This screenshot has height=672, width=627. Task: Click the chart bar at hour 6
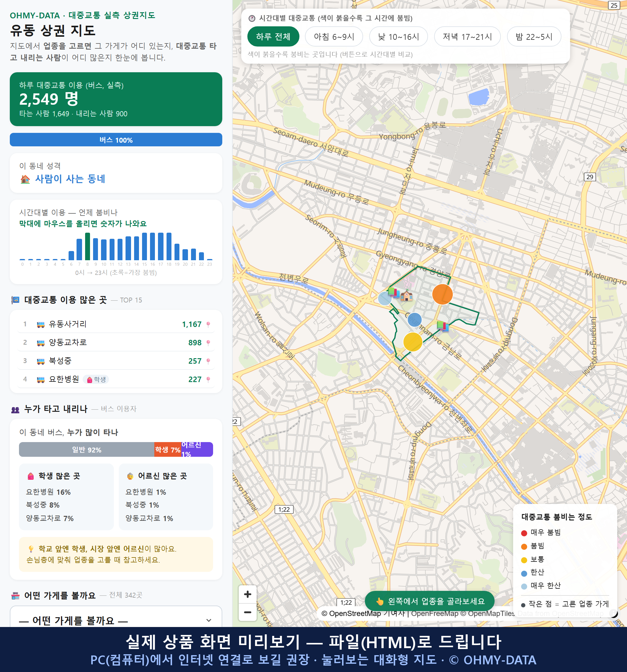[71, 256]
